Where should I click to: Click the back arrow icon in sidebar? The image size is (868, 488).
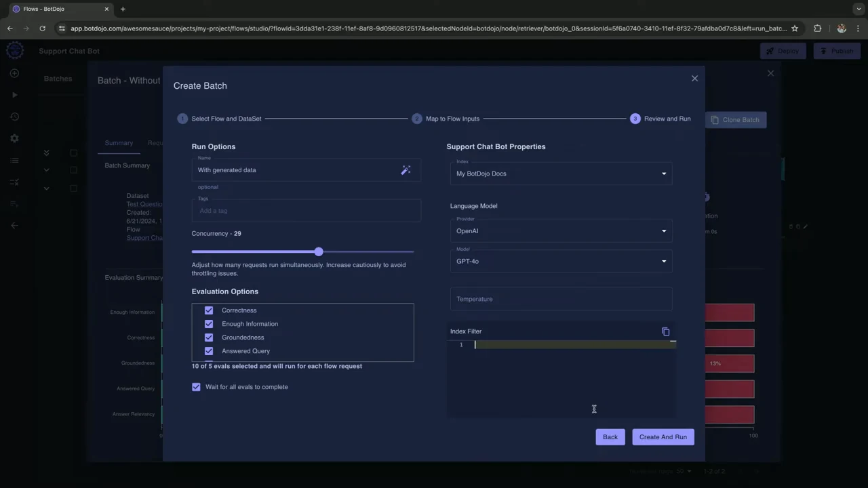point(14,226)
